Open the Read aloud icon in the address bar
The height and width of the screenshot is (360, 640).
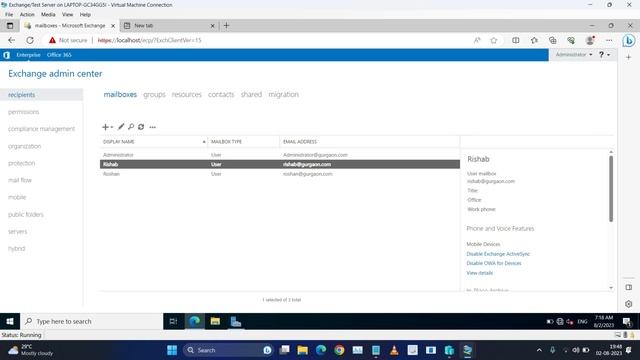[477, 40]
